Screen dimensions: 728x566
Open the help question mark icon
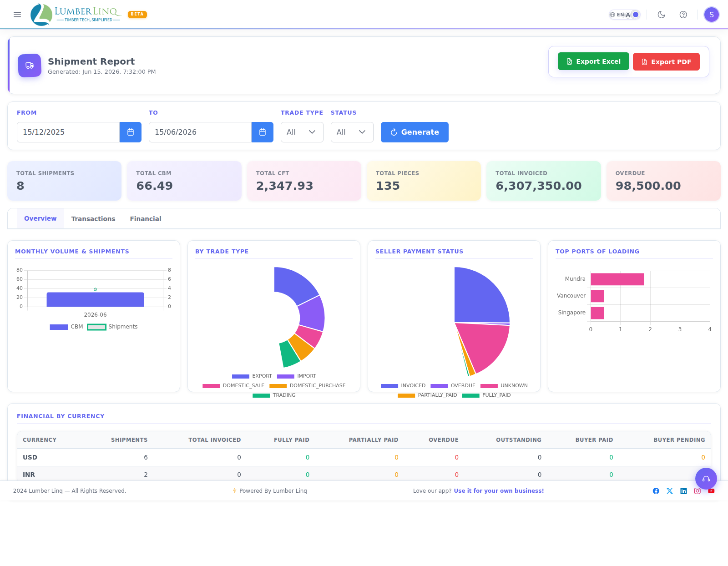click(x=683, y=15)
